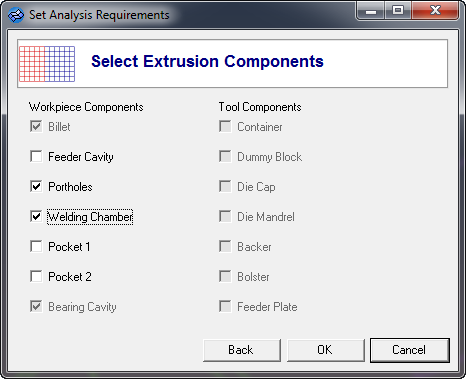Go to previous step with Back
The image size is (466, 379).
click(x=242, y=350)
